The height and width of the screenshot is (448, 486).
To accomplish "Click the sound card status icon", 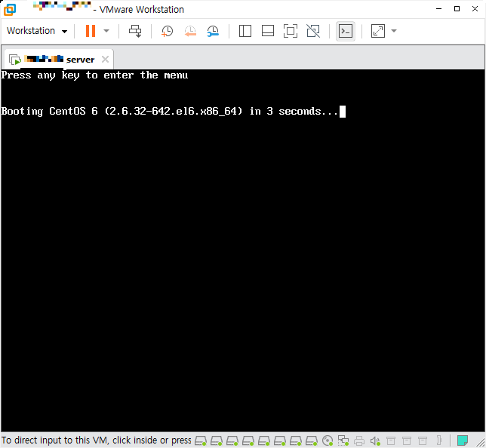I will 375,440.
